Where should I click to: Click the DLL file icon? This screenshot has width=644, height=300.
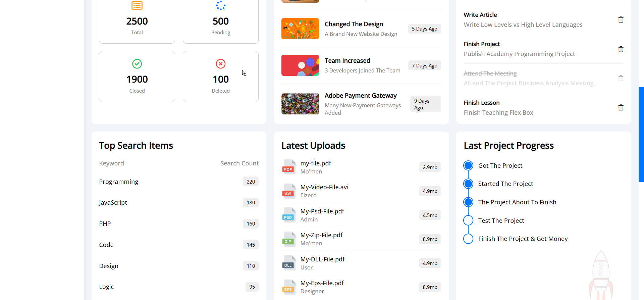pos(288,263)
